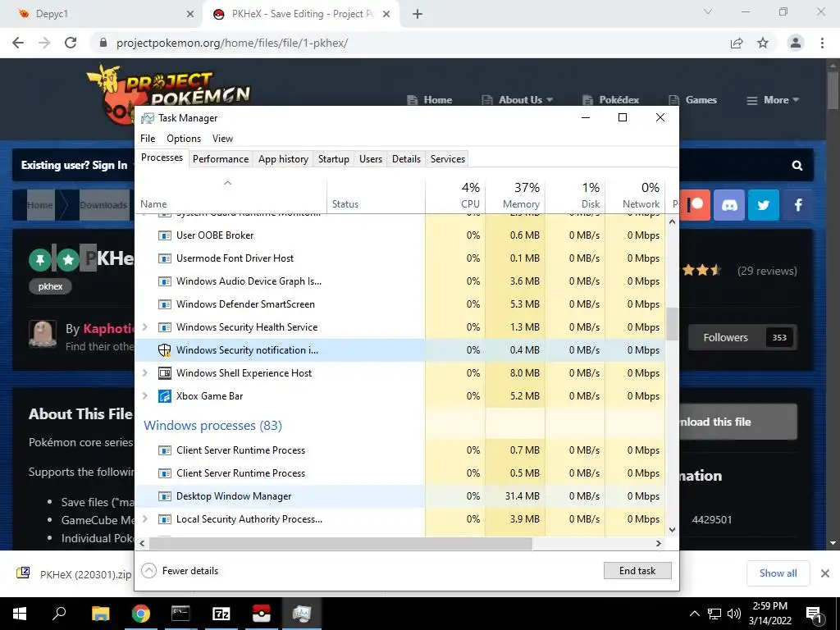Open Task Manager Options menu
Viewport: 840px width, 630px height.
coord(184,138)
